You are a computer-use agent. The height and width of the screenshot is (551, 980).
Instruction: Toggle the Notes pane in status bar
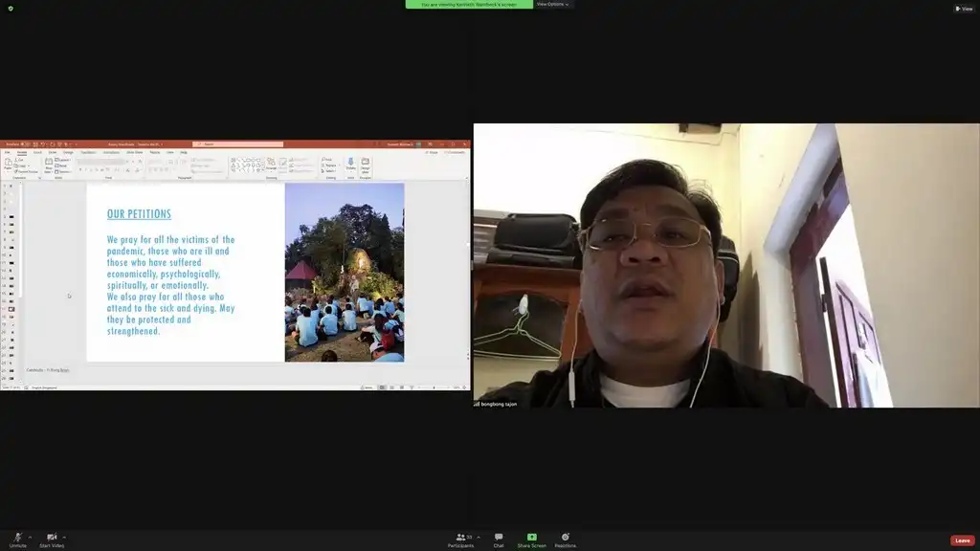coord(367,387)
